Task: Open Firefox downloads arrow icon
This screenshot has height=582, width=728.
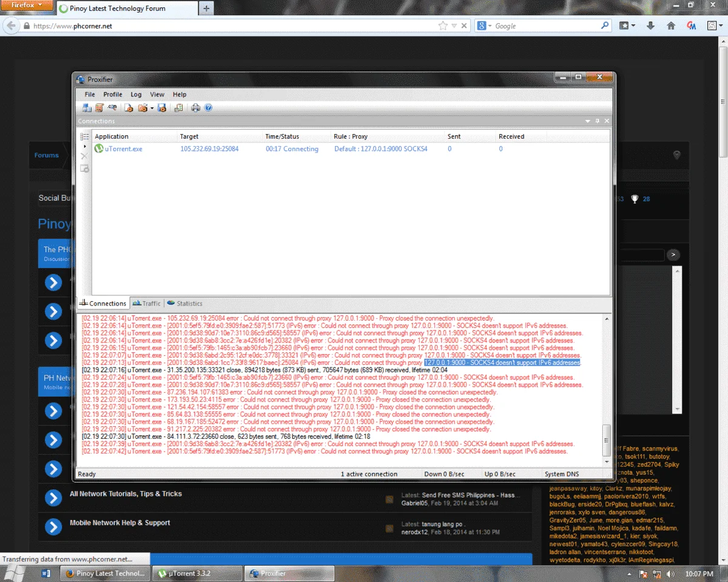Action: 650,26
